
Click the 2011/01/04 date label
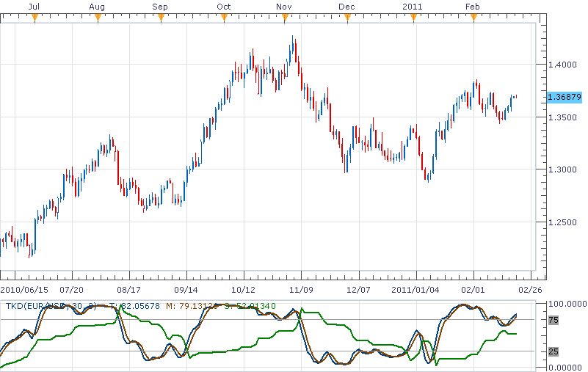click(x=415, y=290)
